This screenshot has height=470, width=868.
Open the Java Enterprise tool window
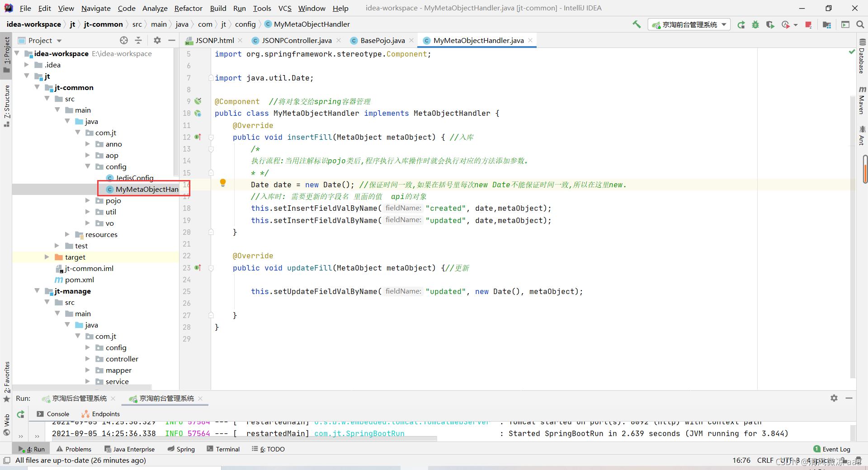129,449
